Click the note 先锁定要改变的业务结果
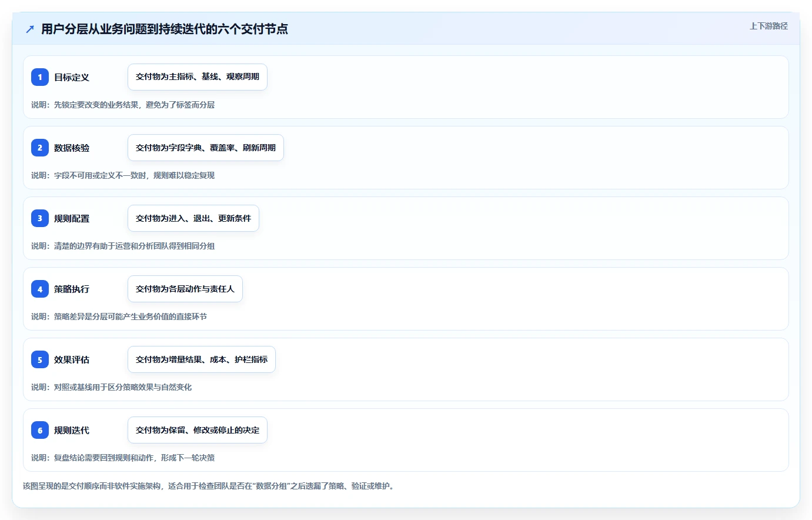 click(x=123, y=105)
